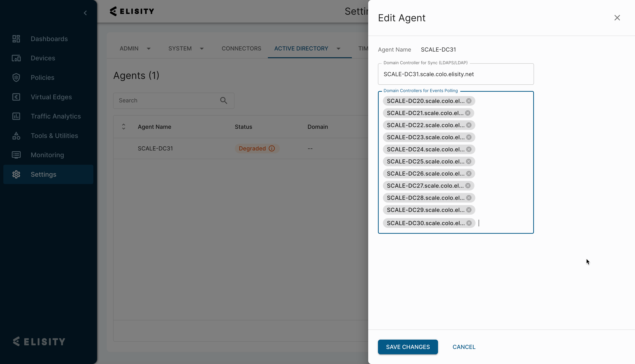Open the Monitoring section
This screenshot has width=635, height=364.
[x=47, y=155]
